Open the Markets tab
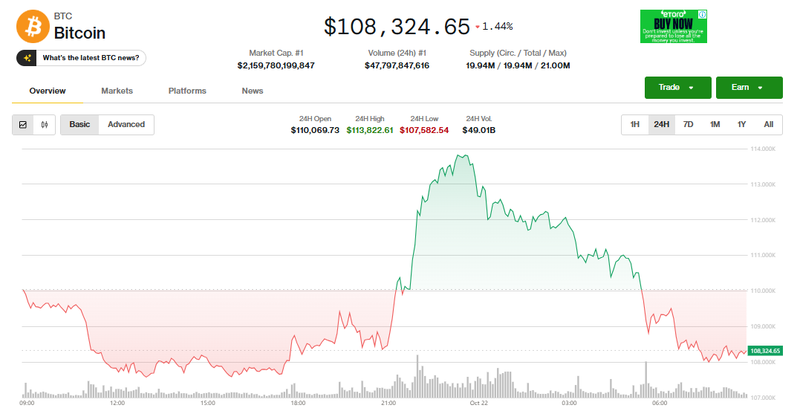Screen dimensions: 800x411 click(117, 91)
